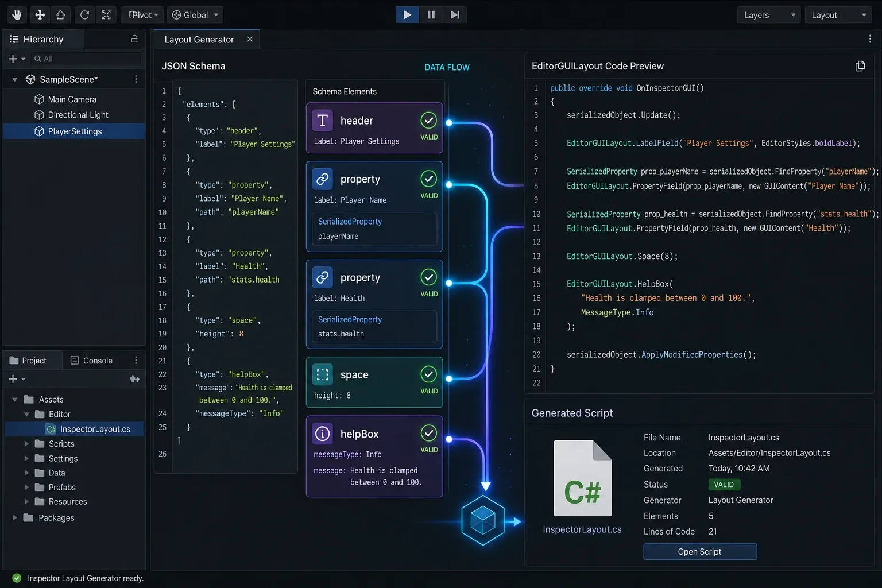Click the Pause button

pos(431,15)
